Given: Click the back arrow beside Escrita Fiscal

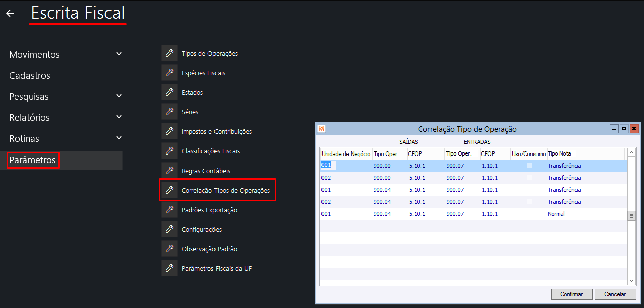Looking at the screenshot, I should [x=10, y=14].
